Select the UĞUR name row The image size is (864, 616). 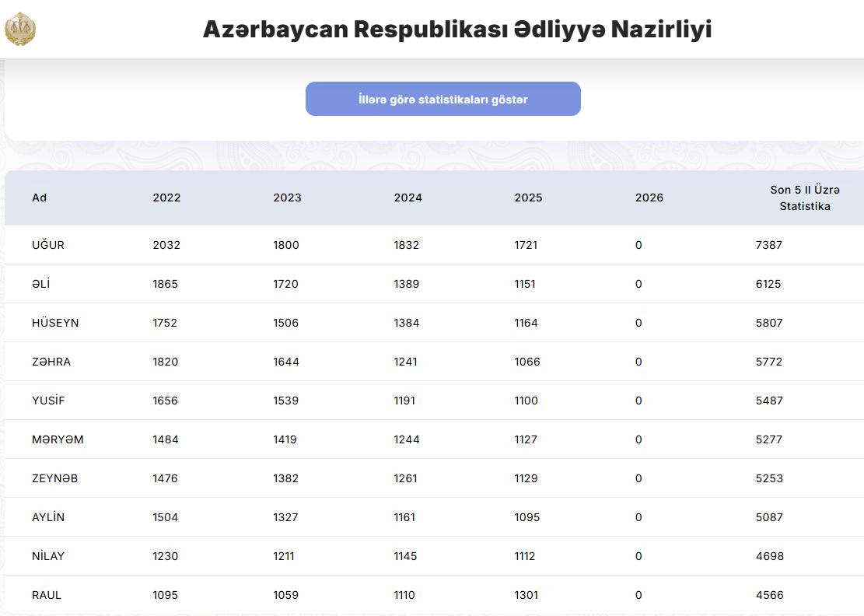(48, 245)
